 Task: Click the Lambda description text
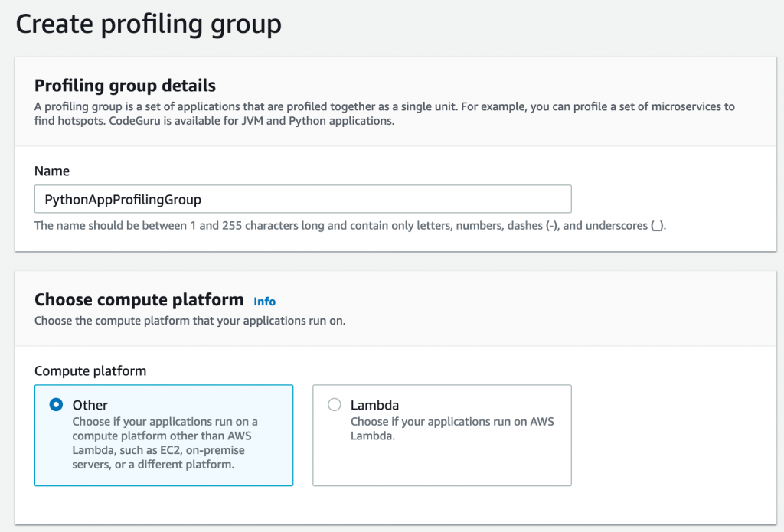tap(450, 429)
